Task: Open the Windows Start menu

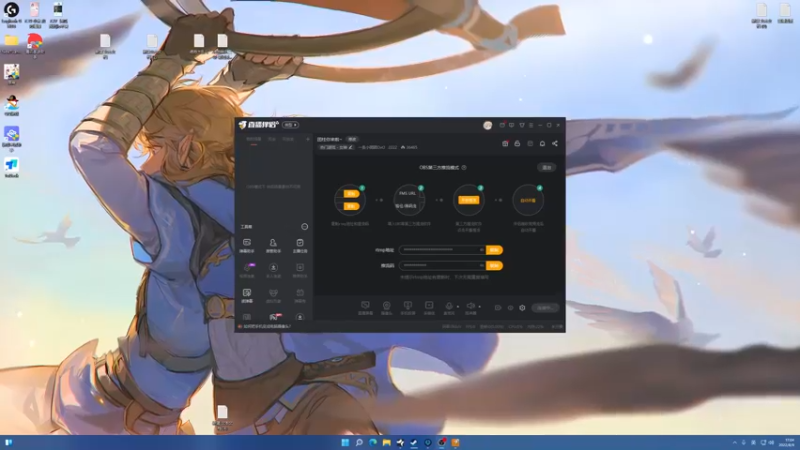Action: [x=345, y=442]
